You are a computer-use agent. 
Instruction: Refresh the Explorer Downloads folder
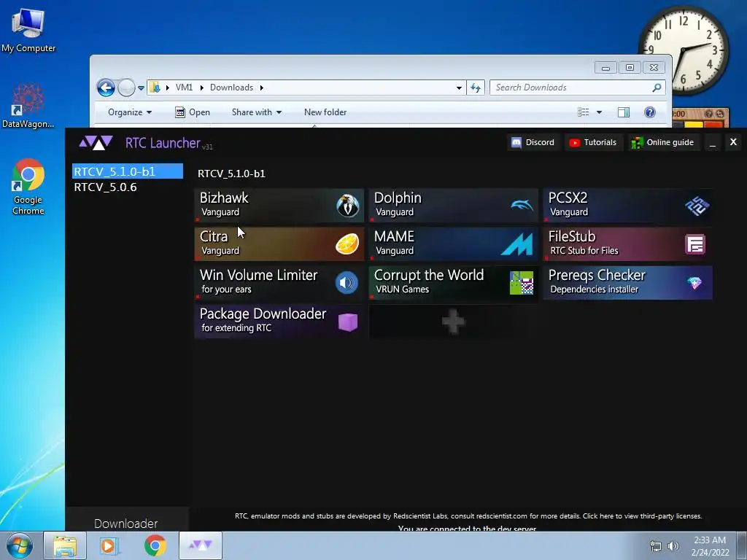(476, 87)
